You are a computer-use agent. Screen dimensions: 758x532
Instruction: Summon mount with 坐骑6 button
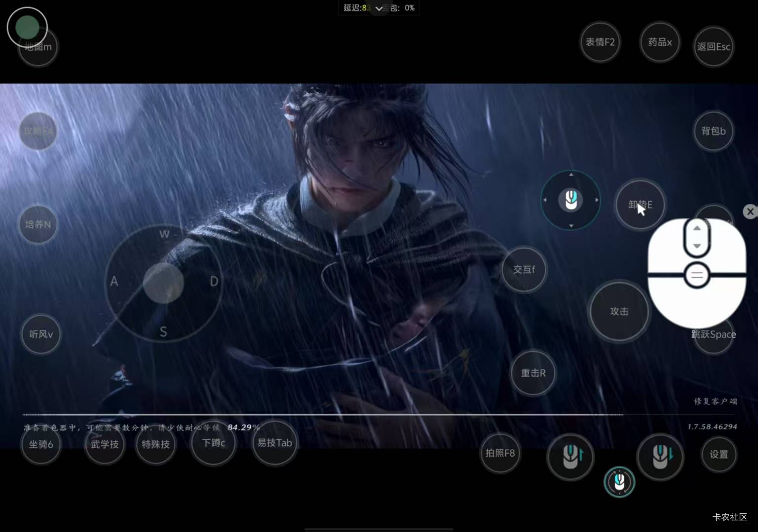[41, 445]
